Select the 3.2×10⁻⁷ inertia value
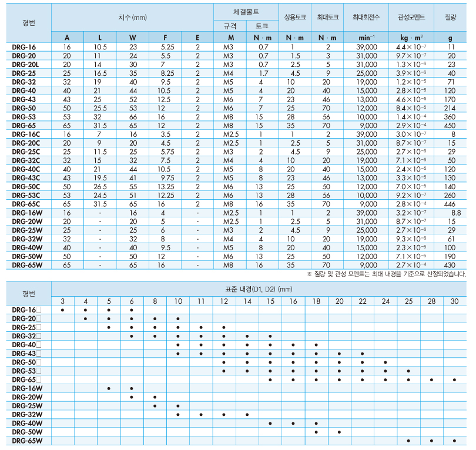The image size is (476, 450). (x=411, y=213)
